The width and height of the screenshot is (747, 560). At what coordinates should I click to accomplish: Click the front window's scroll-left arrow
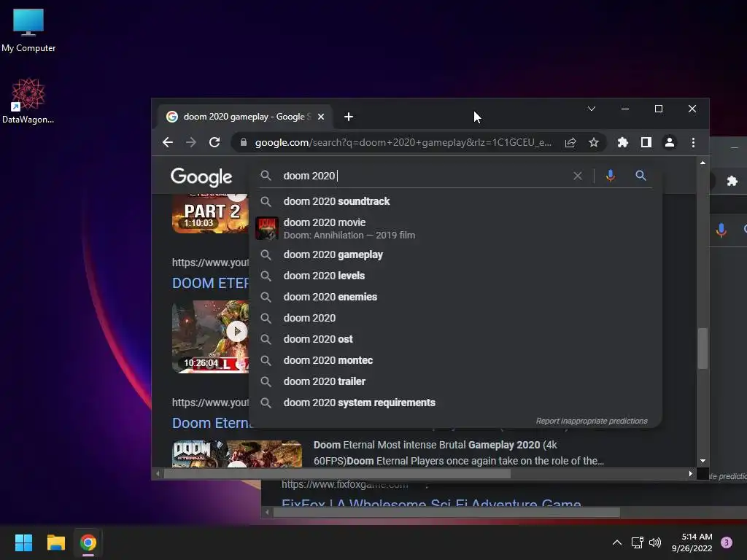point(158,474)
